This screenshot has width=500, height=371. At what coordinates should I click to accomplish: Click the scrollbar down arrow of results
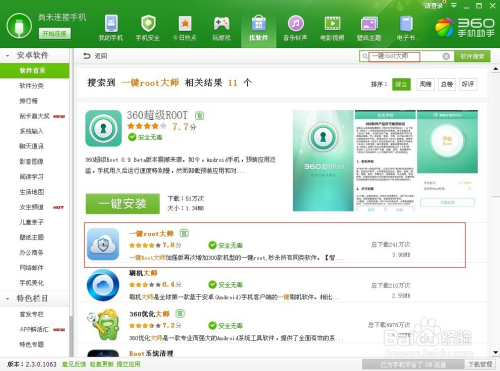click(495, 352)
